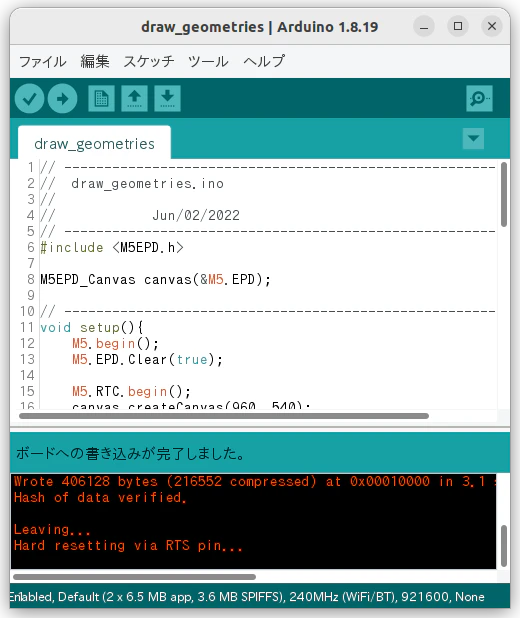
Task: Click the M5.EPD.Clear(true); line
Action: pyautogui.click(x=147, y=359)
